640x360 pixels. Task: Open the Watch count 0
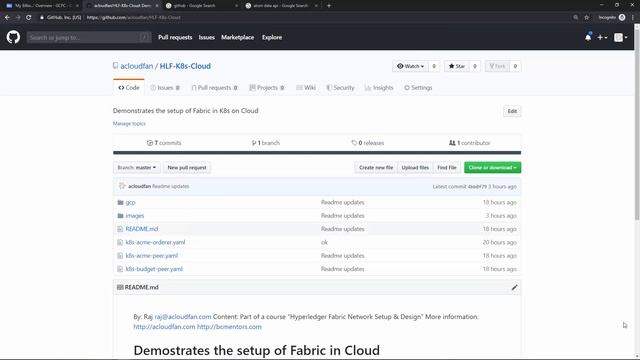tap(434, 66)
